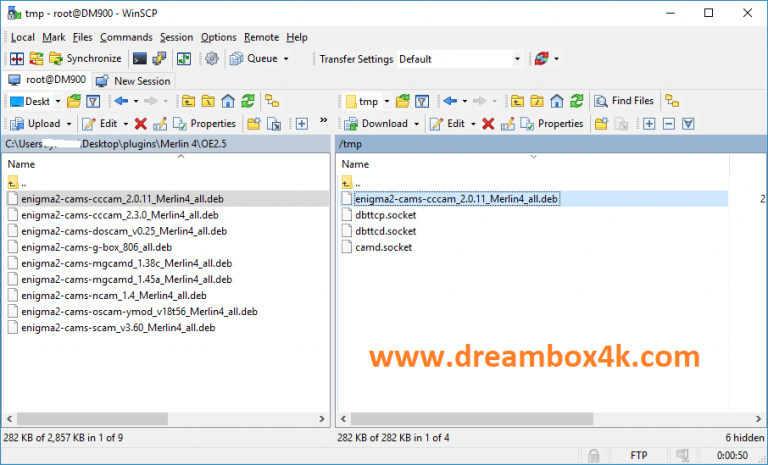Image resolution: width=768 pixels, height=465 pixels.
Task: Expand the Upload dropdown arrow
Action: tap(69, 124)
